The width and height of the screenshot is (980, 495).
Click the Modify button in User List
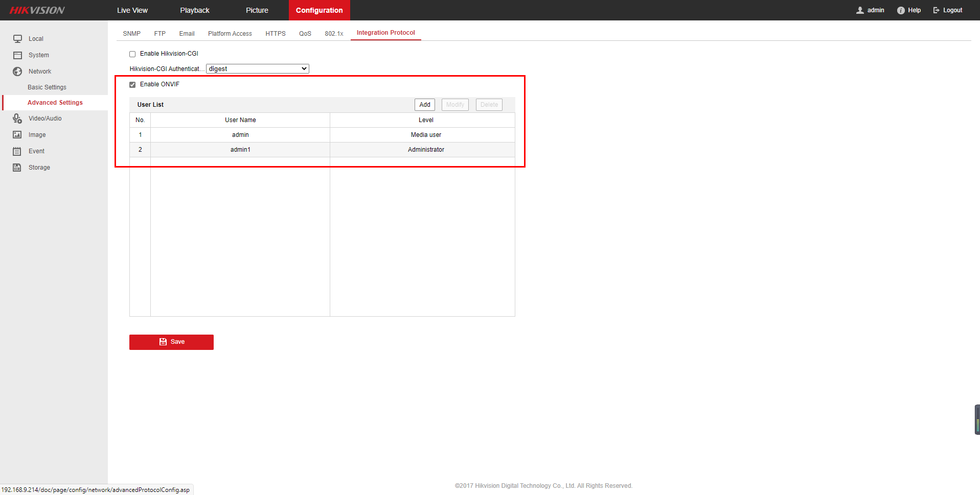[x=455, y=105]
